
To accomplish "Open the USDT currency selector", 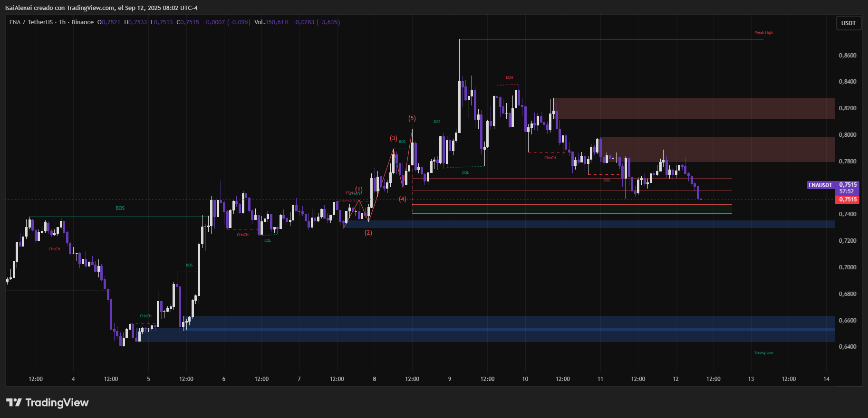I will click(849, 23).
